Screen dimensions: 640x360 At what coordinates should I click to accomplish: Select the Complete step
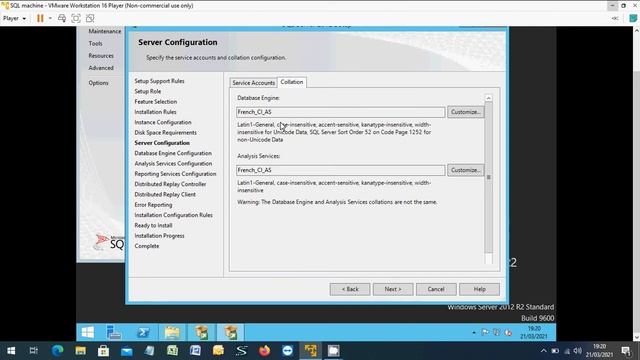(x=147, y=246)
